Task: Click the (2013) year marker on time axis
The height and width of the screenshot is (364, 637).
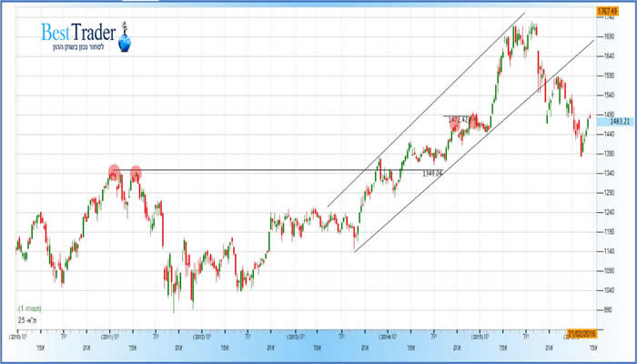Action: pyautogui.click(x=294, y=336)
